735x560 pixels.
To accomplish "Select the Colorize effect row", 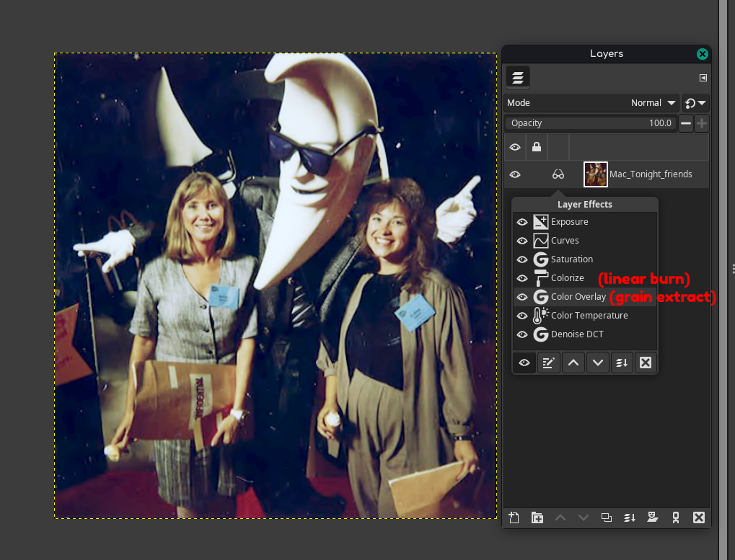I will pyautogui.click(x=585, y=278).
